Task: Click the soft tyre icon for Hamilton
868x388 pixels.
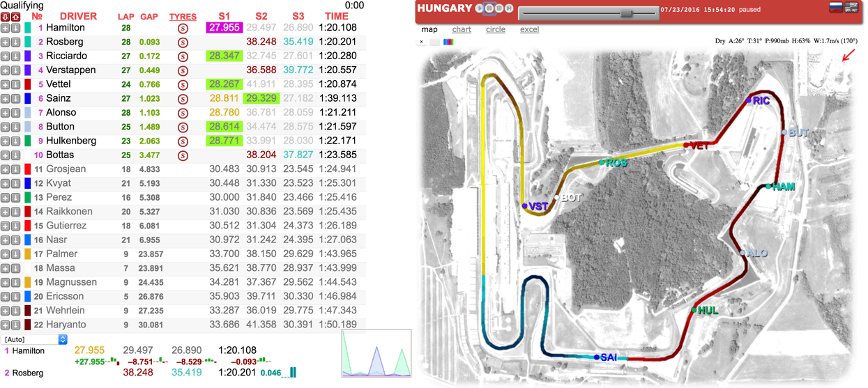Action: coord(183,29)
